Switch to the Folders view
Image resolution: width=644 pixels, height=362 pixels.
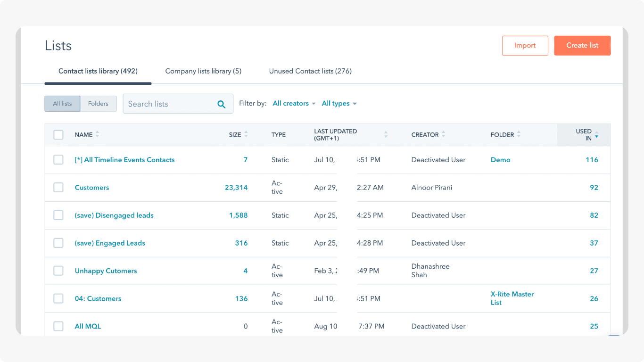coord(98,104)
